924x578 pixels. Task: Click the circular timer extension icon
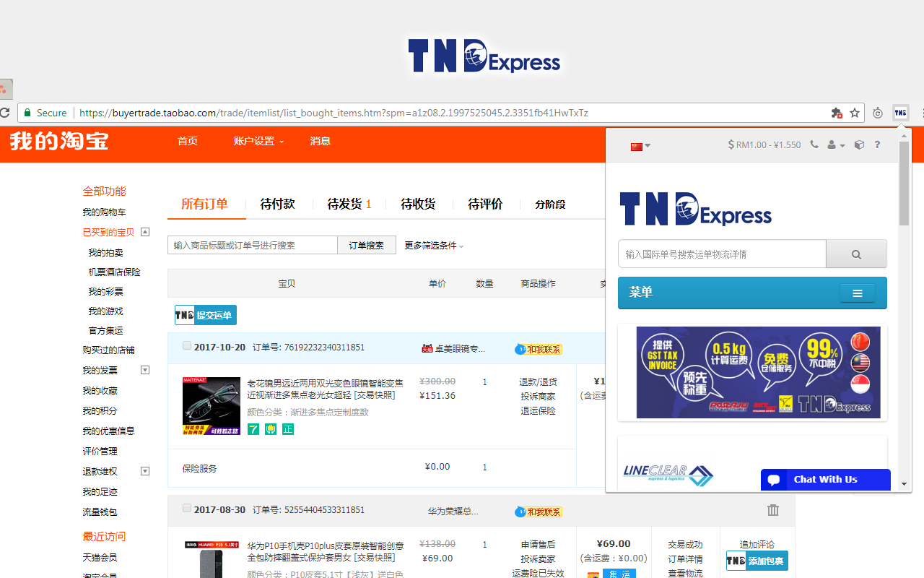878,113
